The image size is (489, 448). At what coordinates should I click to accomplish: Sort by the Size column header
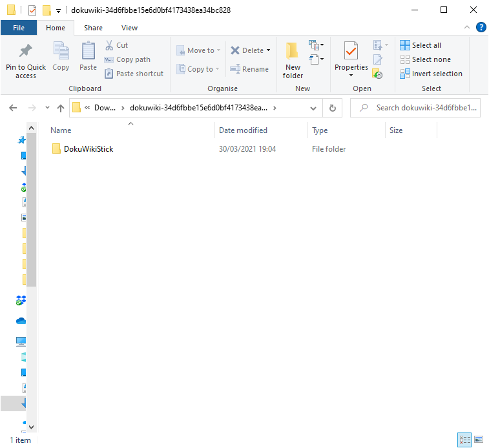(396, 130)
